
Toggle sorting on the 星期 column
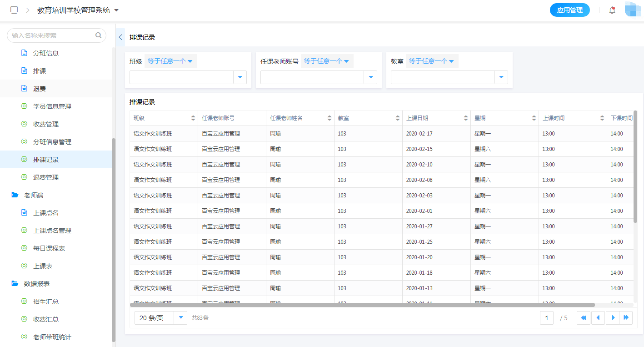[534, 117]
